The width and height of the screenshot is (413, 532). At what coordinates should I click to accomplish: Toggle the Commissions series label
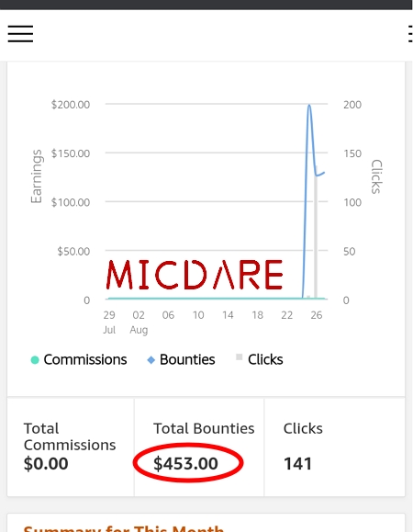click(85, 359)
